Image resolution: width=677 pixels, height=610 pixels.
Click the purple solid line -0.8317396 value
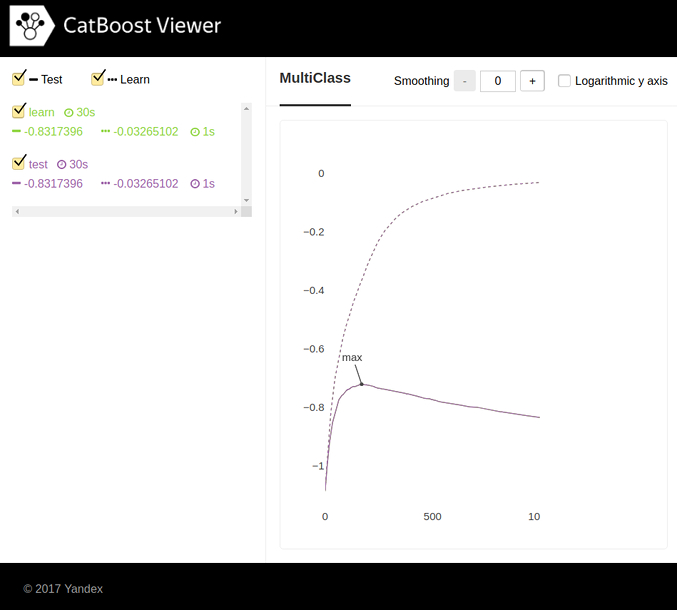pyautogui.click(x=53, y=183)
